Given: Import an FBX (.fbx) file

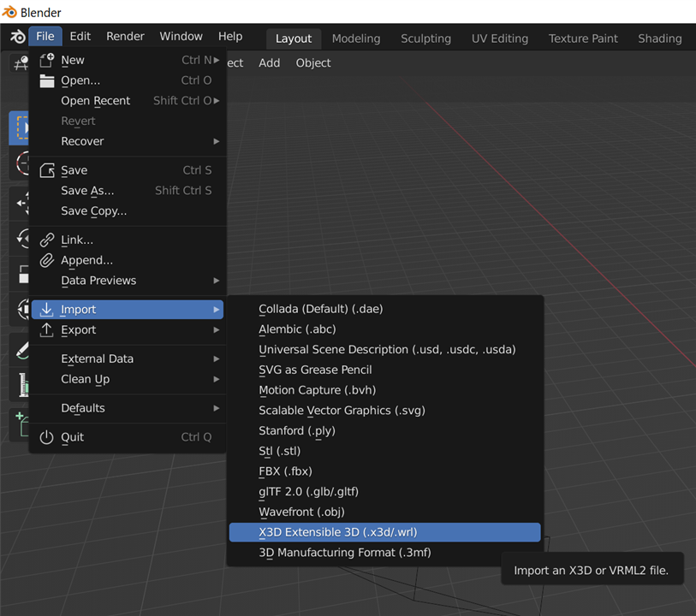Looking at the screenshot, I should point(285,471).
